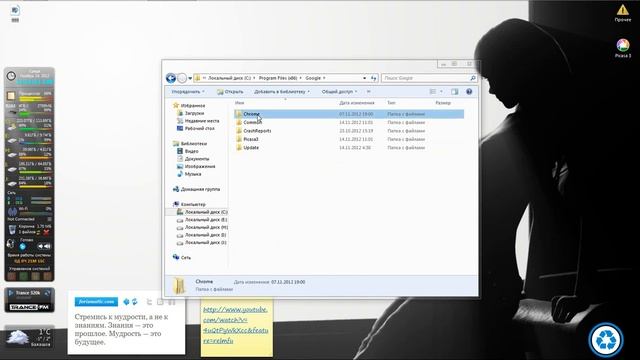Select the Update folder
The height and width of the screenshot is (360, 640).
coord(247,148)
